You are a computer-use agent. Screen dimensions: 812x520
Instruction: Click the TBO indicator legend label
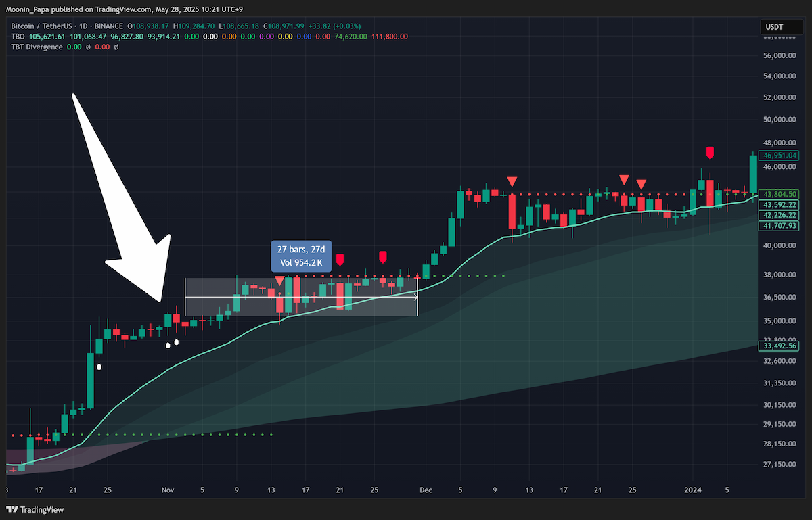18,36
